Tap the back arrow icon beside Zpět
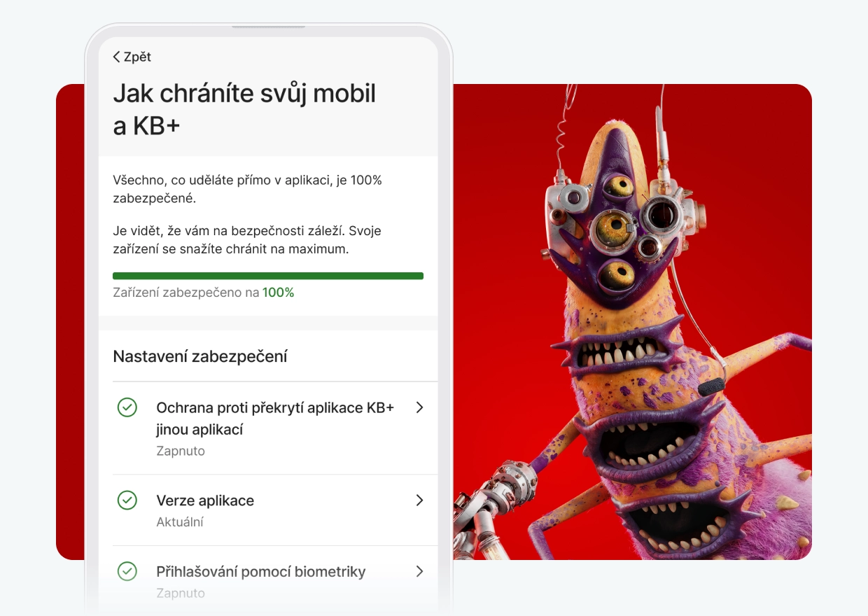The image size is (868, 616). [116, 57]
